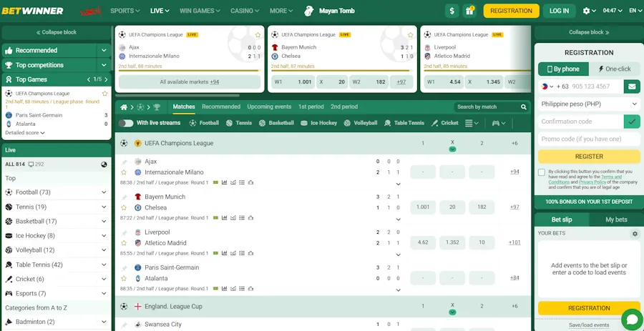Open the live chat bubble
This screenshot has height=331, width=644.
click(632, 319)
